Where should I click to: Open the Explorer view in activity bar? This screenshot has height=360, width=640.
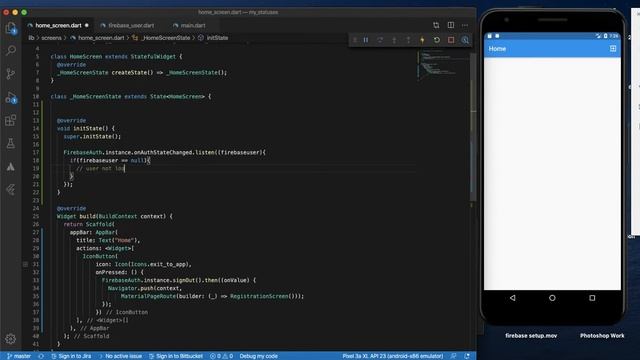tap(11, 28)
